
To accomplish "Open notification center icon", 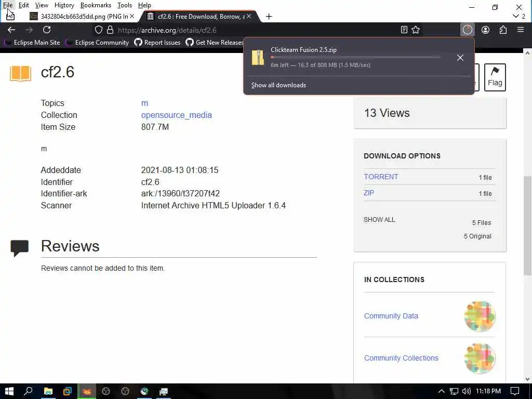I will 515,391.
